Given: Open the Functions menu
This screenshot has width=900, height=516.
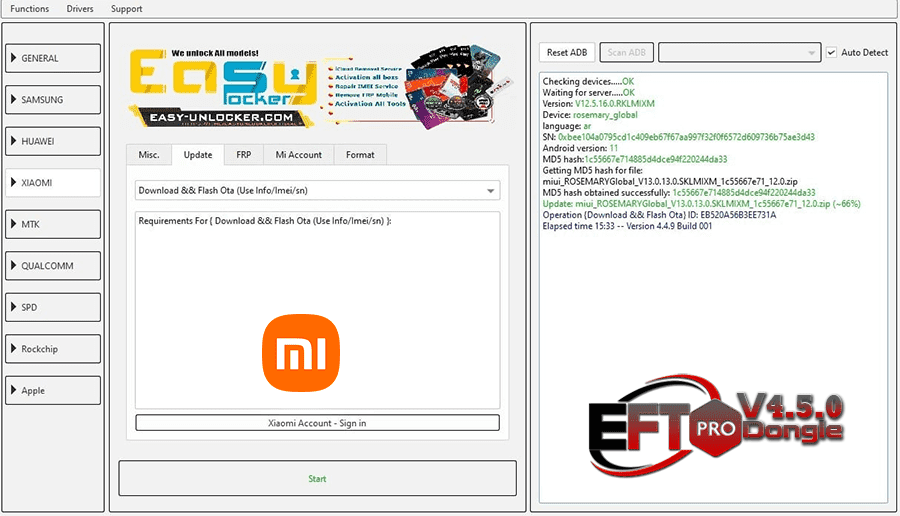Looking at the screenshot, I should (29, 9).
